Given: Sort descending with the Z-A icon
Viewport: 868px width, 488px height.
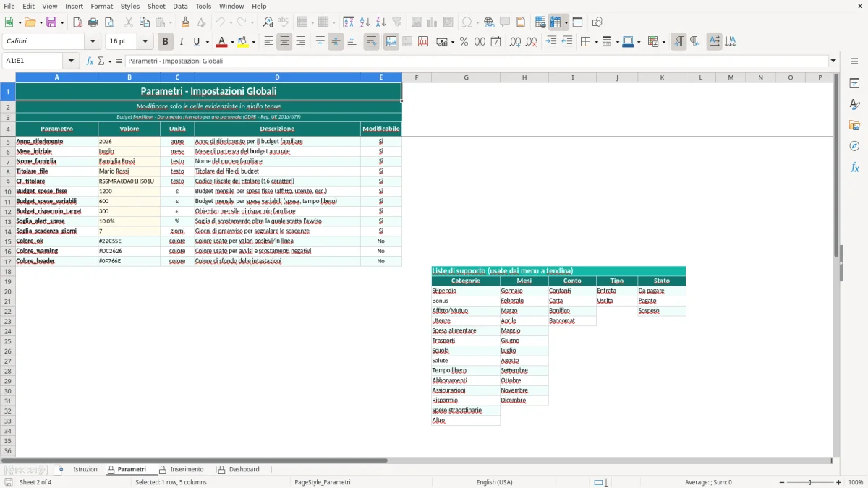Looking at the screenshot, I should click(381, 22).
